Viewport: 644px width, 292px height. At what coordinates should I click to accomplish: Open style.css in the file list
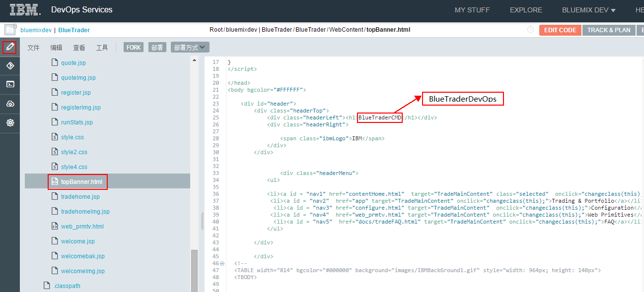[x=72, y=137]
